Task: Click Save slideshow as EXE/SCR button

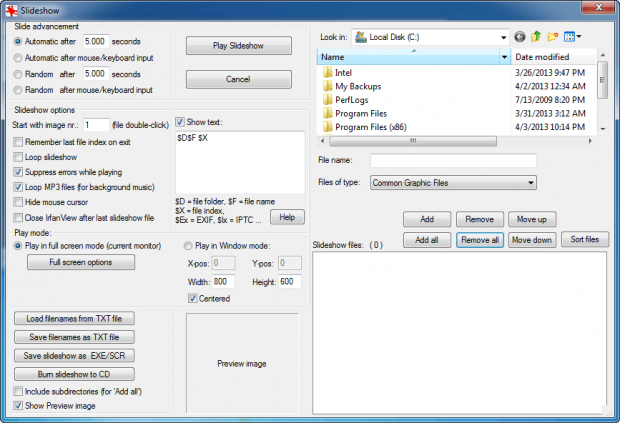Action: click(x=74, y=356)
